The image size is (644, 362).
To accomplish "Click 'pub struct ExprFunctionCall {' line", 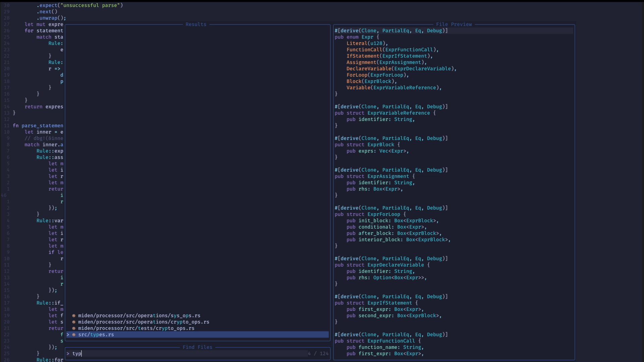I will [378, 341].
